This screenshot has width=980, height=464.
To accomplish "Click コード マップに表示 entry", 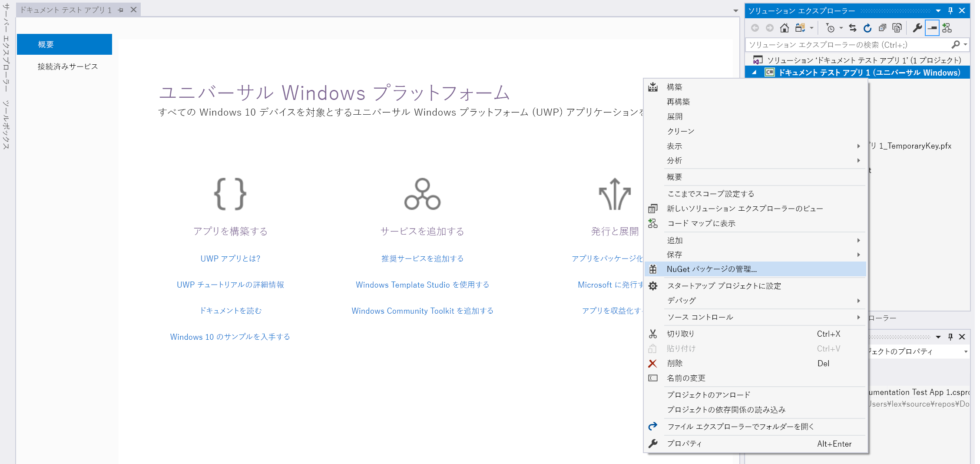I will click(755, 223).
